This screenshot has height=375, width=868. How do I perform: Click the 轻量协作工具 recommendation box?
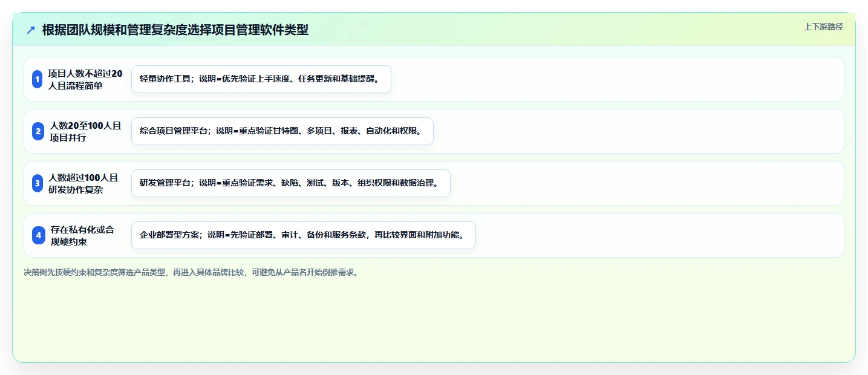261,79
